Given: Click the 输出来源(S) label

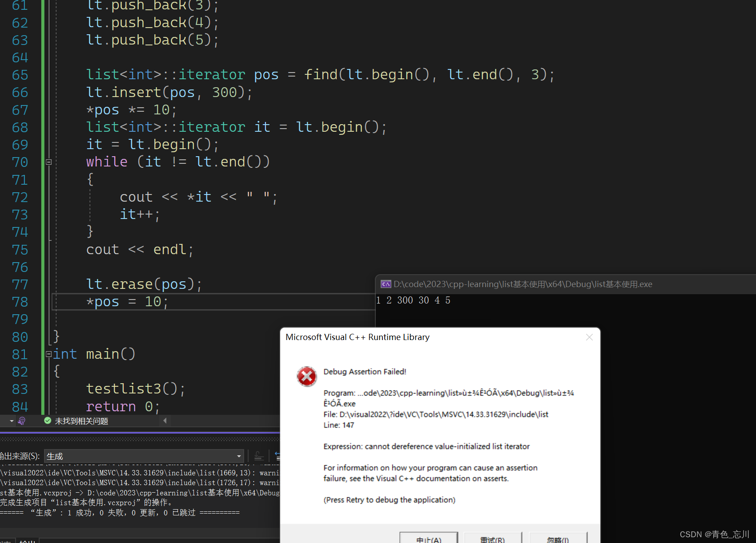Looking at the screenshot, I should [x=20, y=456].
